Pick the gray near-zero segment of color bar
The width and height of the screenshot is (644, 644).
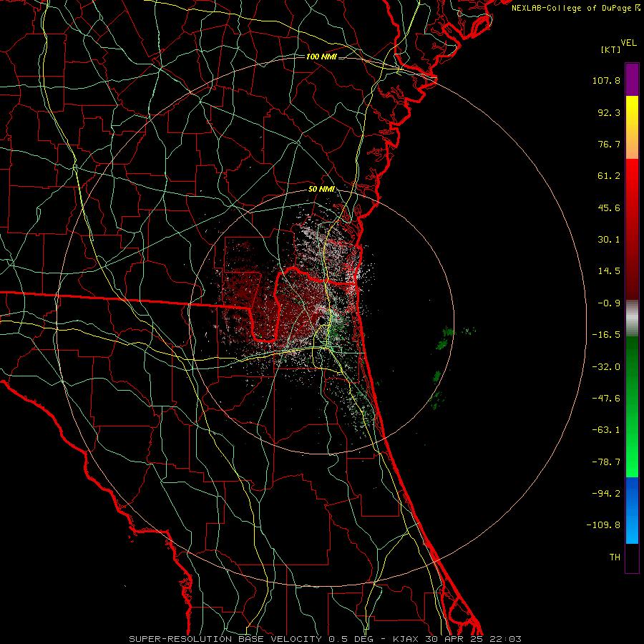(632, 317)
